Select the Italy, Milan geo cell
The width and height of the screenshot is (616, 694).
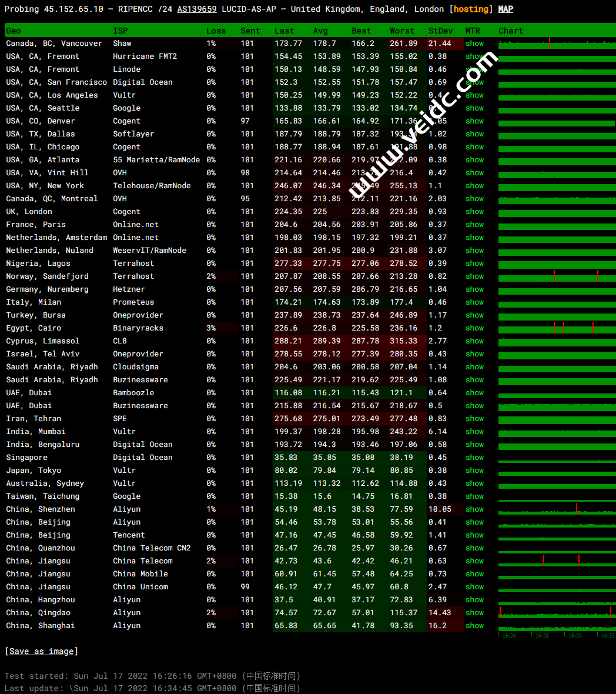pyautogui.click(x=34, y=302)
